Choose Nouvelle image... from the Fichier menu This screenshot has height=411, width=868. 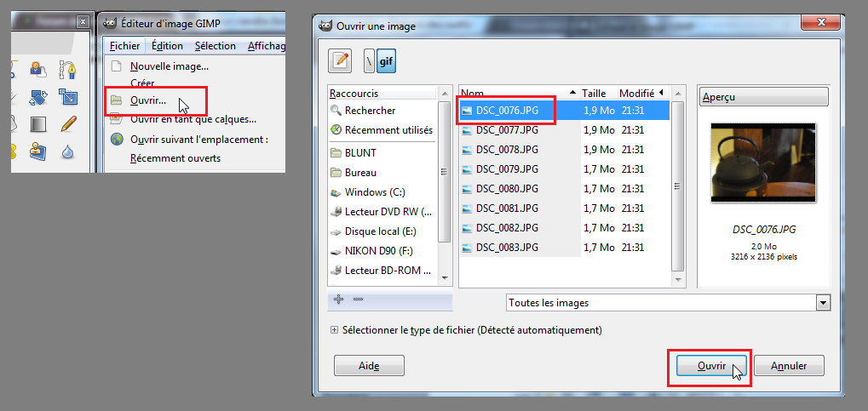[x=170, y=66]
